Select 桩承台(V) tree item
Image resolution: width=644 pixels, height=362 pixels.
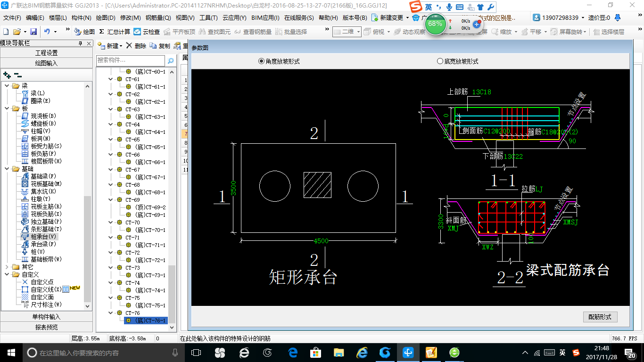[39, 237]
